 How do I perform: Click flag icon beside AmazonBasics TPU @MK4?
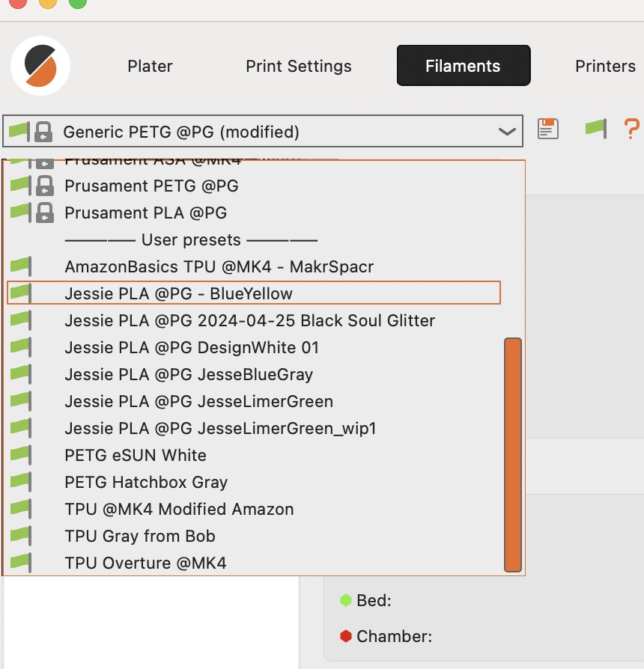click(x=21, y=266)
